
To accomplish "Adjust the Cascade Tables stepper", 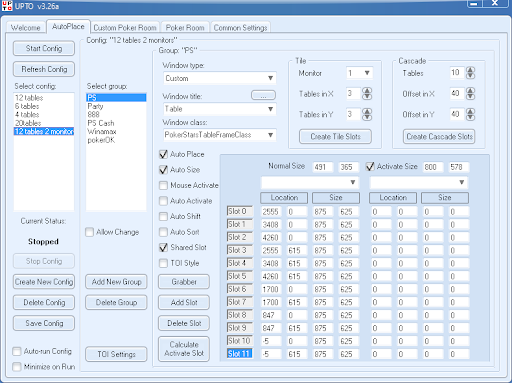I will pos(470,73).
